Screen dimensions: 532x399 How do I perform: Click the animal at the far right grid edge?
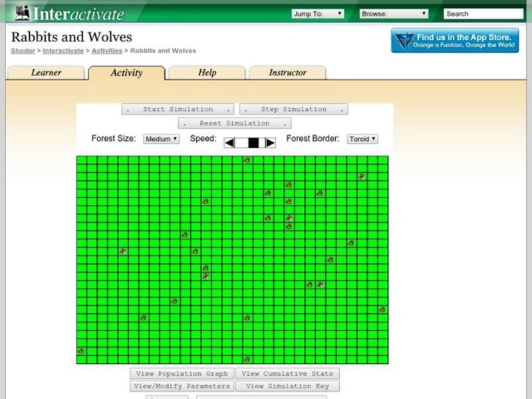[382, 309]
